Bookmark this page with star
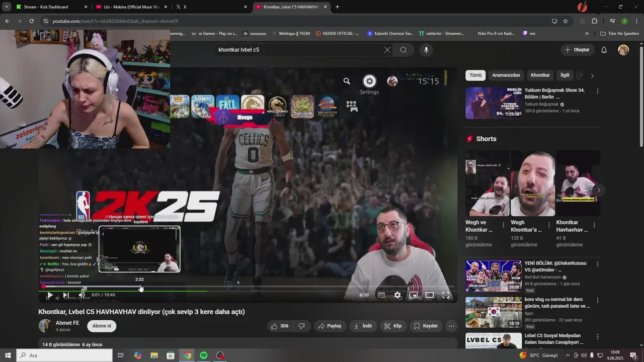The image size is (644, 362). click(566, 21)
